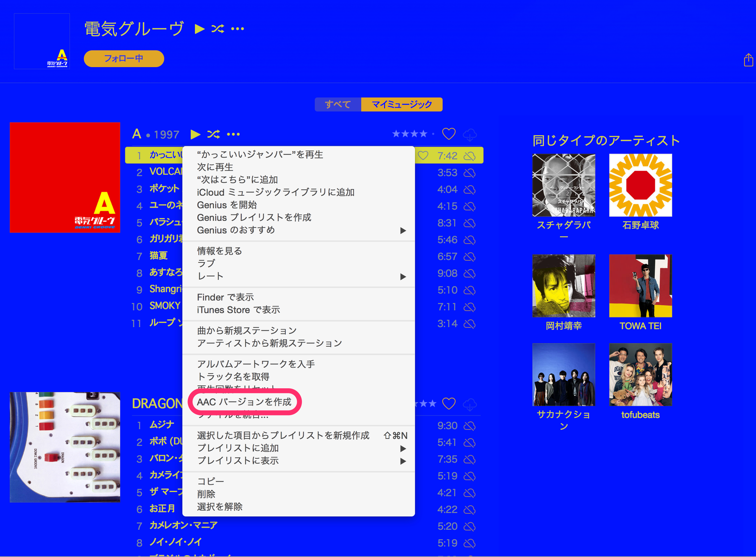
Task: Click the cloud icon on the 4:21 track
Action: 470,493
